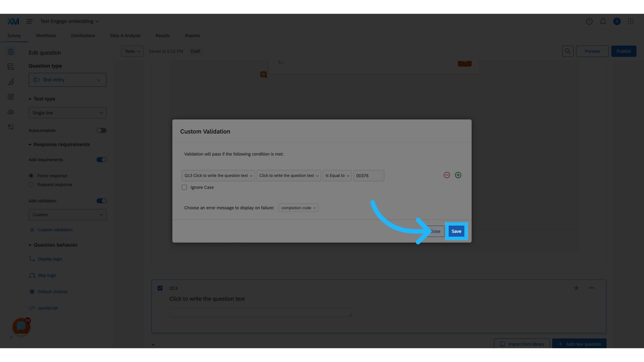Collapse the Question behavior section

coord(53,245)
